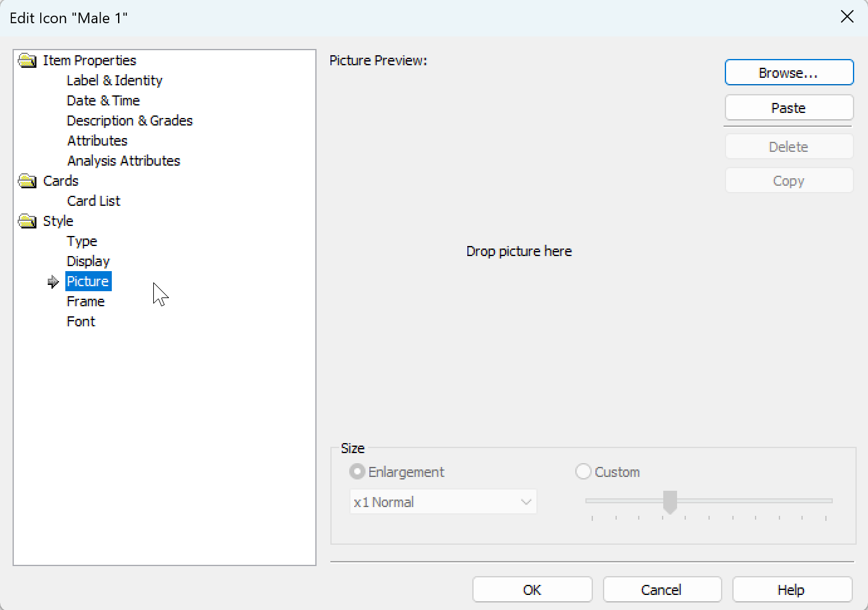Click the Help button
This screenshot has height=610, width=868.
coord(792,589)
